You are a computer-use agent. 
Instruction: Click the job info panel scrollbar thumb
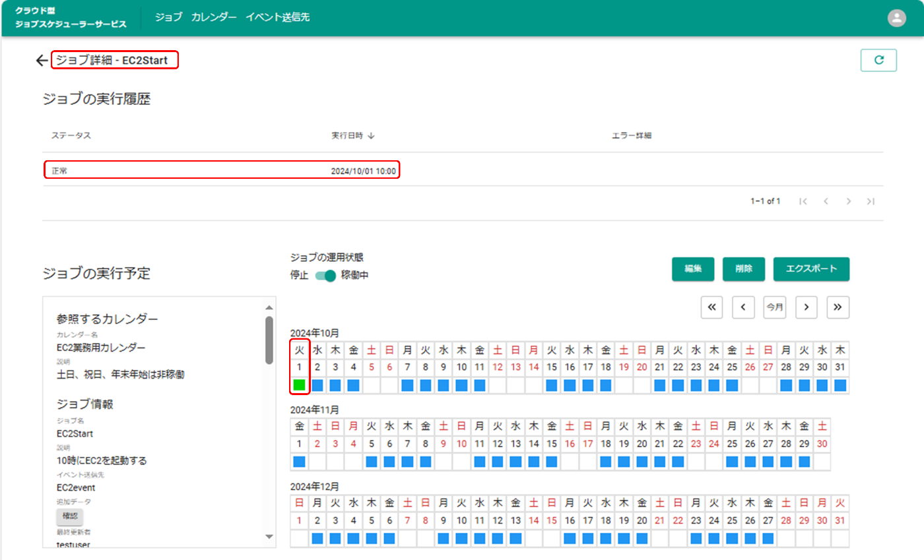(269, 340)
